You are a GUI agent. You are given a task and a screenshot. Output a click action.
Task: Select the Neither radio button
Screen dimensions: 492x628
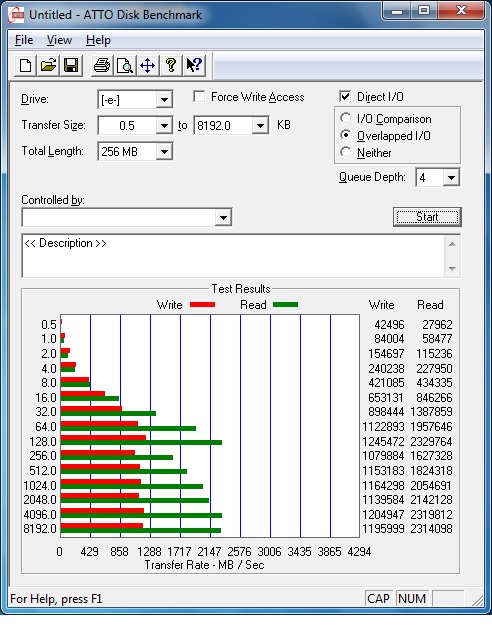345,152
